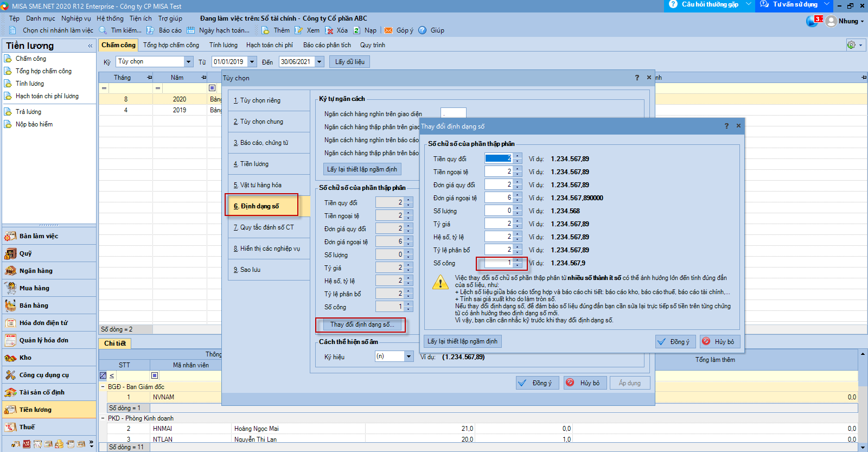Click the Đơn giá ngoại tệ value field in front dialog

click(499, 198)
